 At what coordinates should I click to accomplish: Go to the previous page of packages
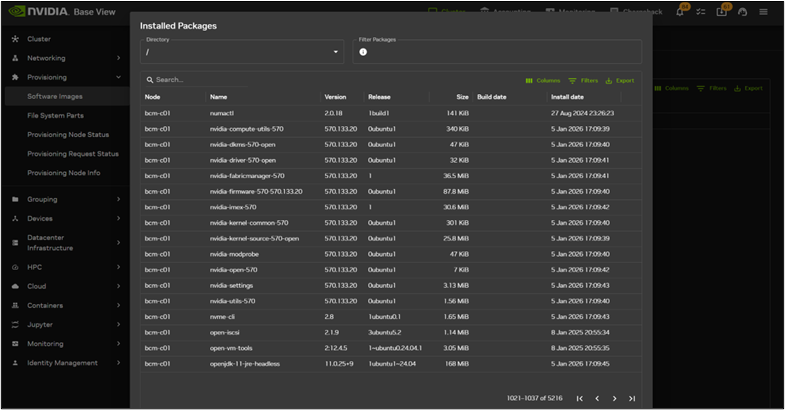[x=597, y=398]
